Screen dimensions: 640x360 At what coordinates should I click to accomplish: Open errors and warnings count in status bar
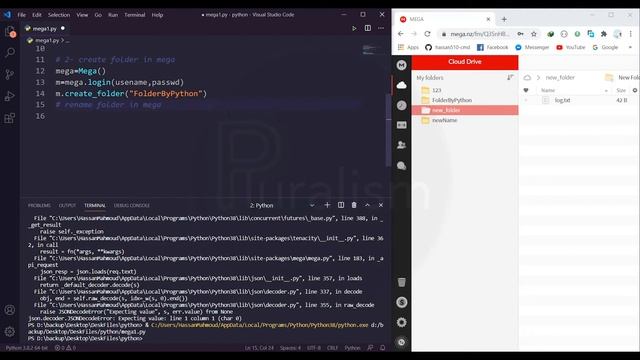pos(65,348)
